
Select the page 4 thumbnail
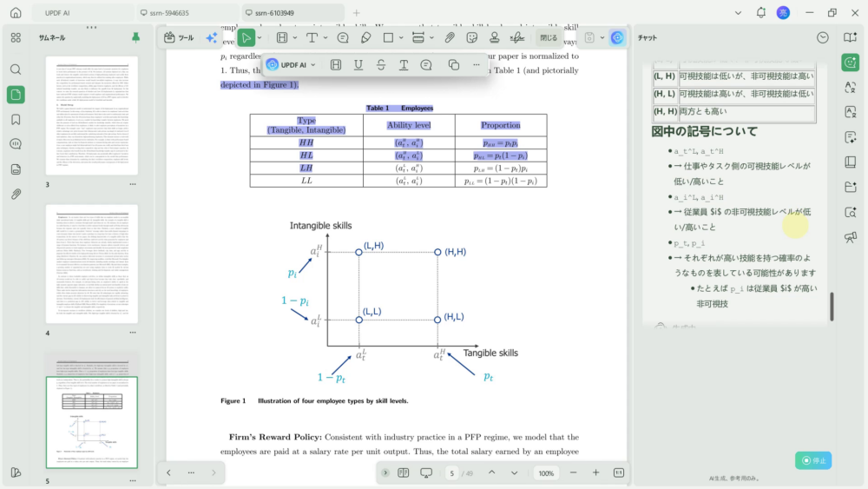pos(92,263)
